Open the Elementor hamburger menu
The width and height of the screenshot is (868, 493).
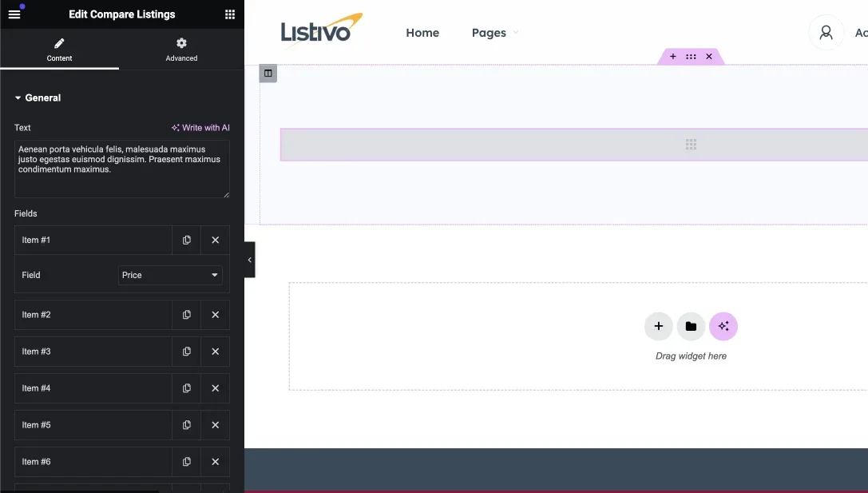14,14
